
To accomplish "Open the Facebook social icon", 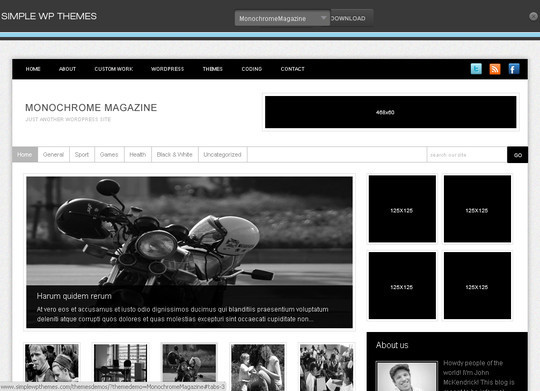I will (514, 69).
